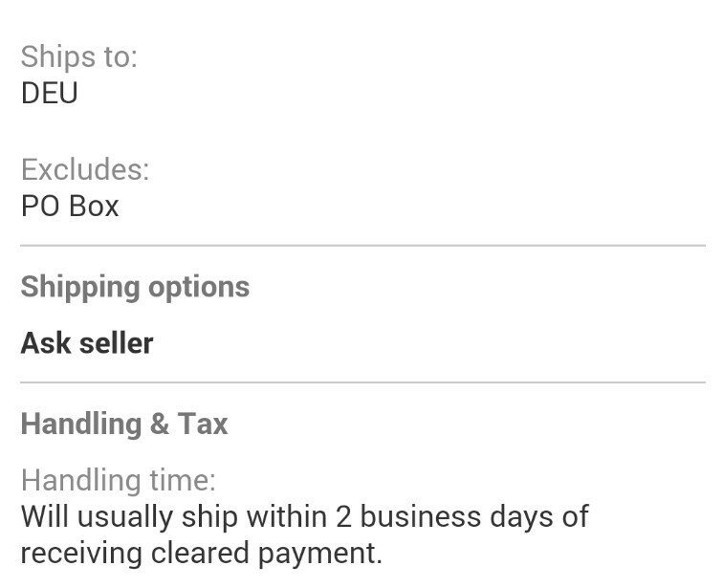Tap the word 'Tax' in the heading
The height and width of the screenshot is (588, 723).
[x=203, y=424]
